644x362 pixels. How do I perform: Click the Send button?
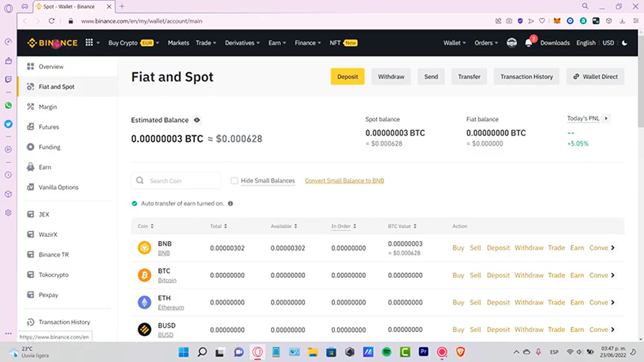[431, 76]
